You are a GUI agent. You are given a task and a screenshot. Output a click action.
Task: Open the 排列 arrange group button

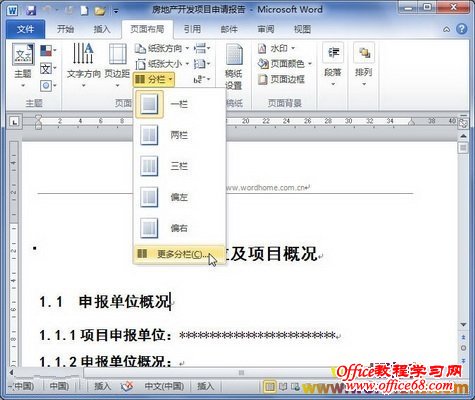click(364, 65)
